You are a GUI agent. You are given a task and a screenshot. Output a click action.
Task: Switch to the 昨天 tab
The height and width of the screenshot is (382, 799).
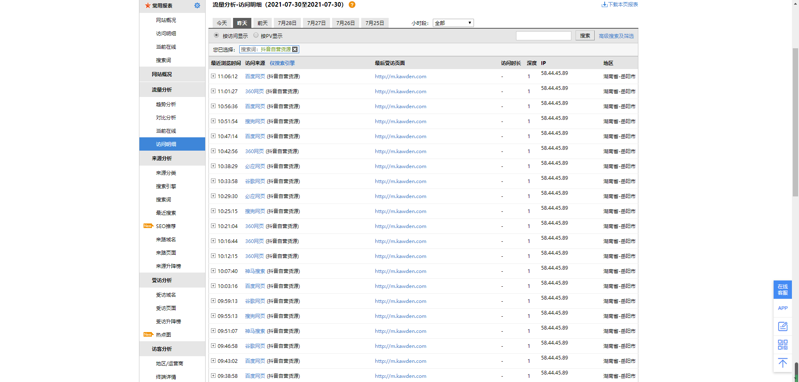point(242,23)
